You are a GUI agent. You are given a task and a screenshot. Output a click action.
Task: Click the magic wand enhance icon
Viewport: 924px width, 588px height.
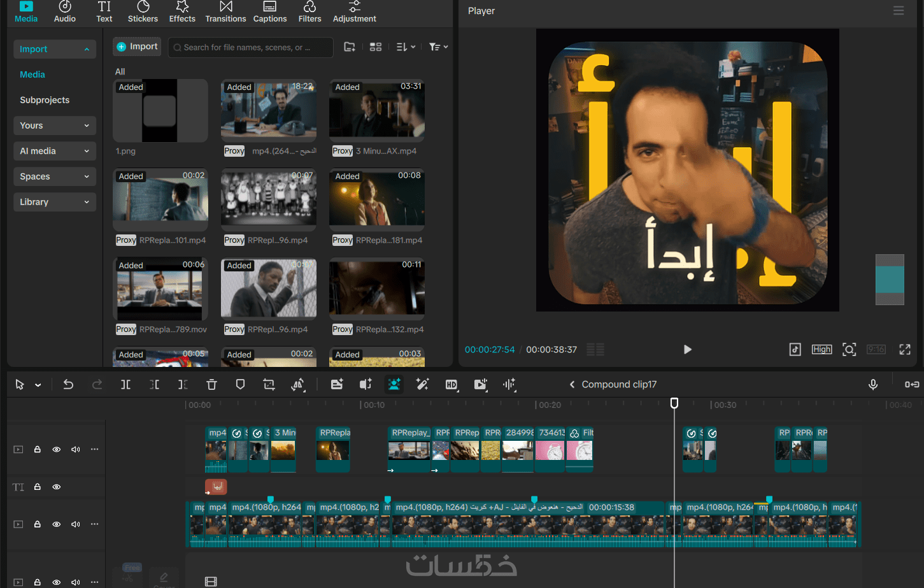(x=422, y=384)
